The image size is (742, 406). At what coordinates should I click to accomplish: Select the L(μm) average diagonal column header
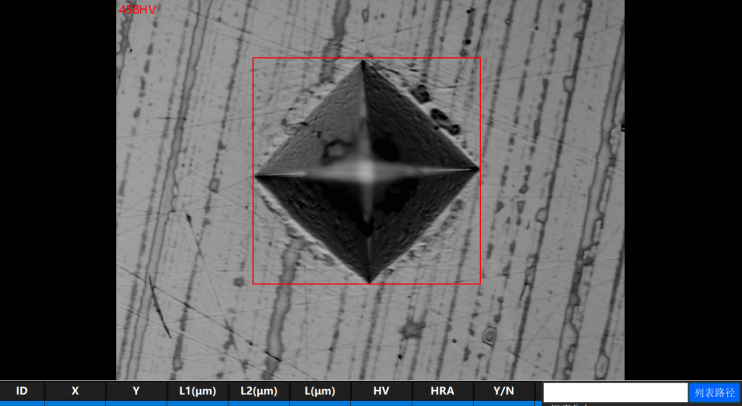point(320,391)
